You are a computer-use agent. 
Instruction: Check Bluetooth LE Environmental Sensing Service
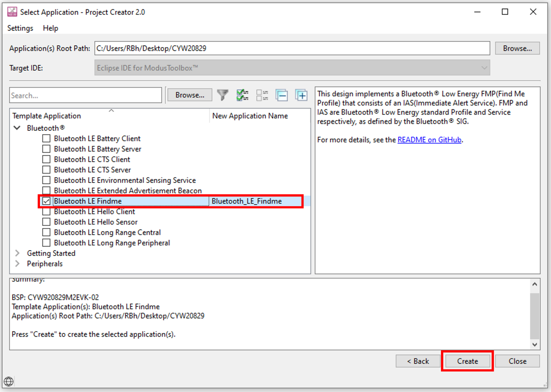point(46,180)
